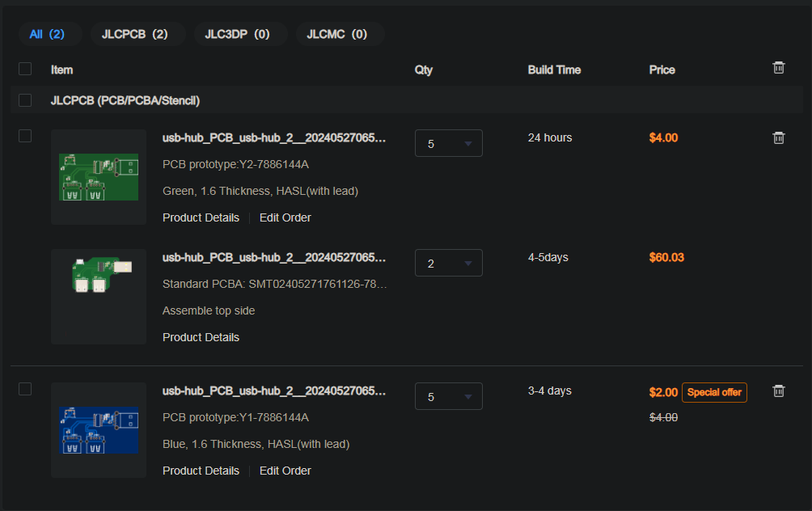Click the Qty column header
812x511 pixels.
pyautogui.click(x=423, y=70)
